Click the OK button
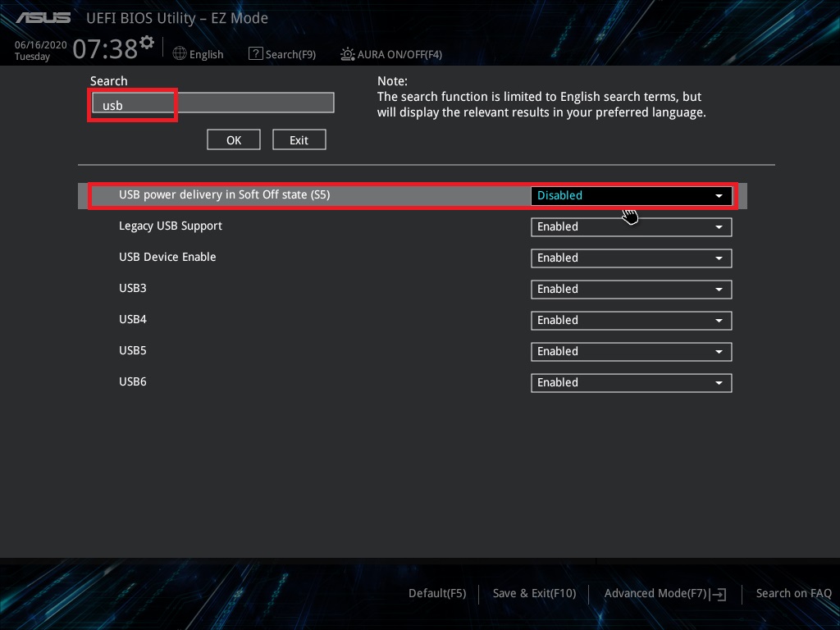The image size is (840, 630). (x=234, y=139)
